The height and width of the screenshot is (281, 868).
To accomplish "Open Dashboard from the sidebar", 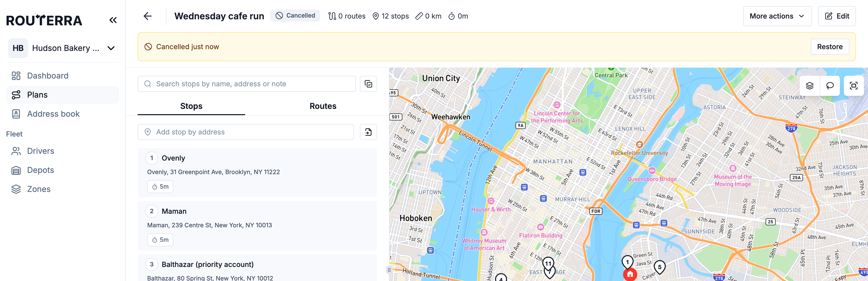I will coord(62,76).
